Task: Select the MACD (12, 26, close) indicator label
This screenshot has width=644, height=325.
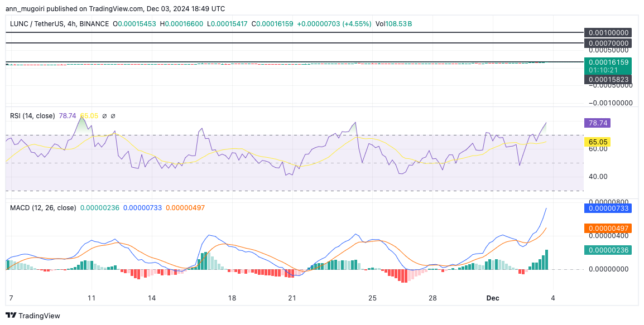Action: pyautogui.click(x=43, y=208)
